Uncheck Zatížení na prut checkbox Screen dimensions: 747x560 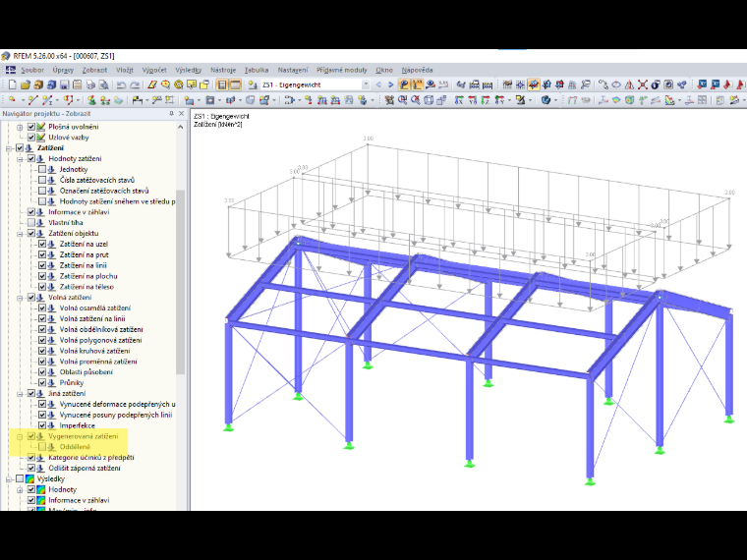(x=42, y=254)
